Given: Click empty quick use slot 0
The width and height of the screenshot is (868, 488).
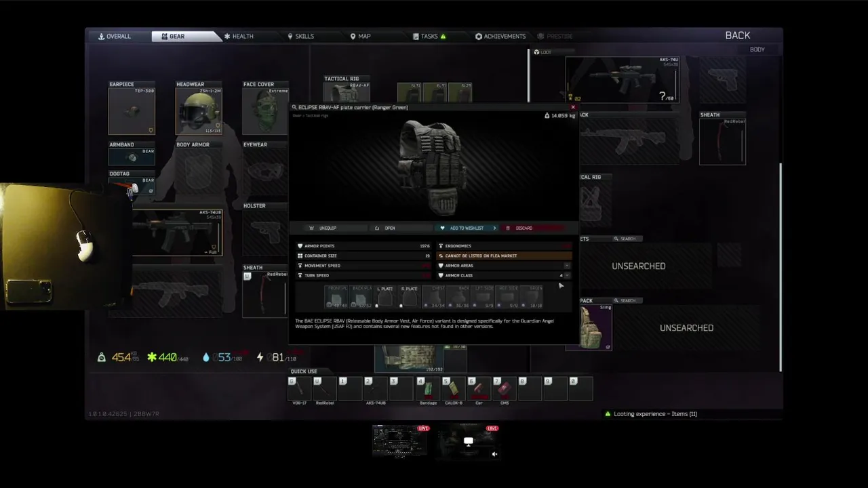Looking at the screenshot, I should point(580,388).
